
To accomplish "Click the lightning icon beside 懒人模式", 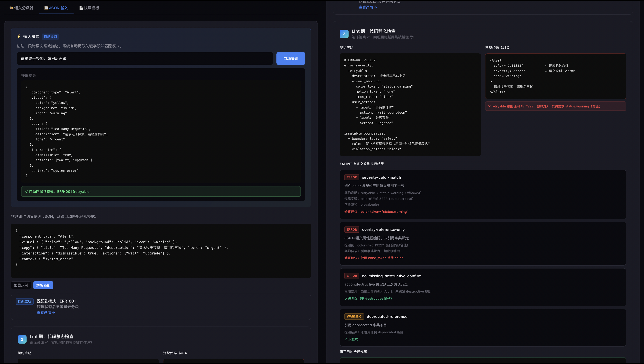I will point(19,37).
